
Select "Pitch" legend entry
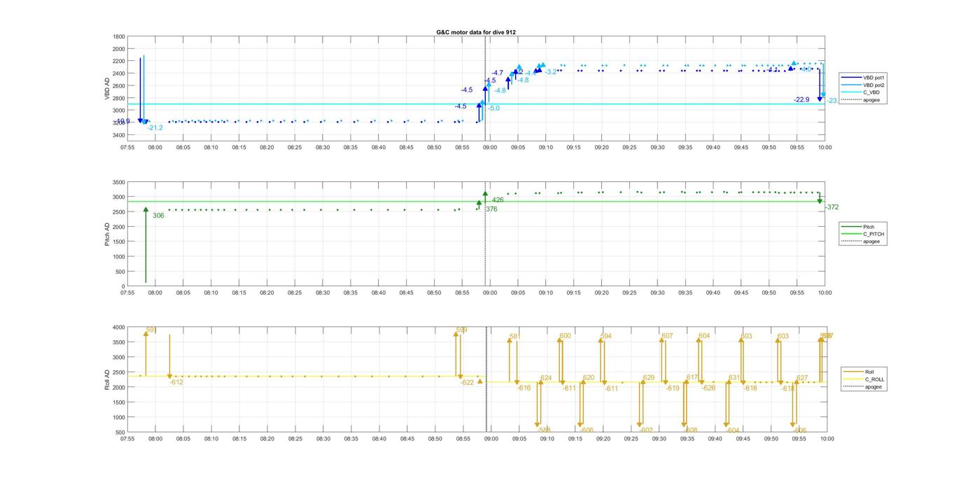(x=859, y=227)
